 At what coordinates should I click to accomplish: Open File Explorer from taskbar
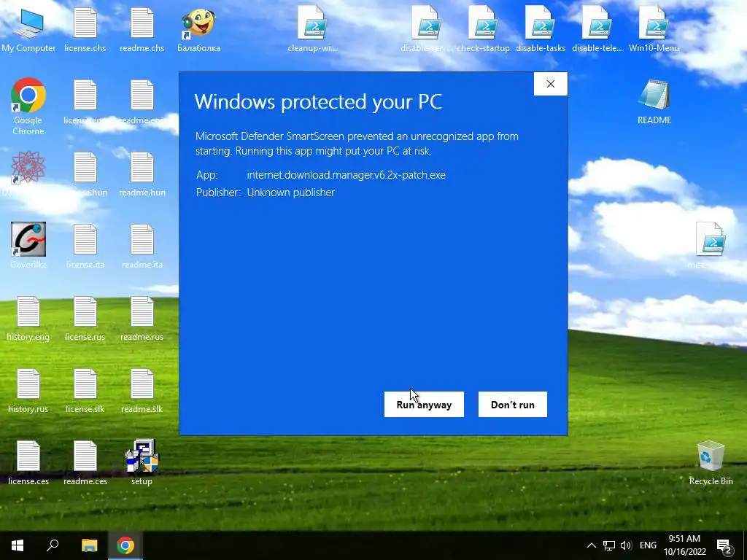(89, 545)
